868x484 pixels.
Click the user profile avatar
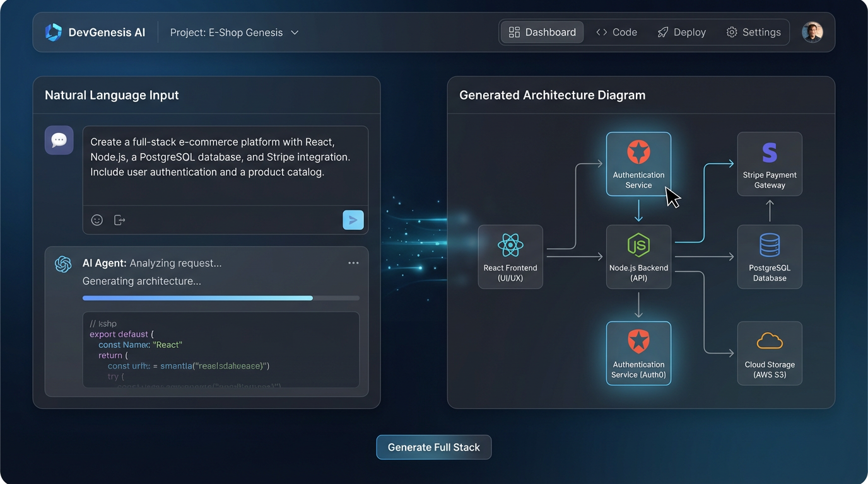coord(812,32)
